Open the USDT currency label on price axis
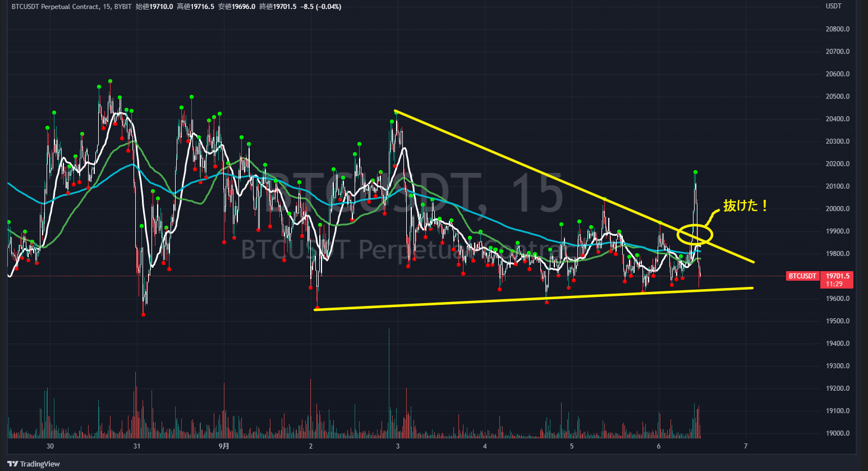 click(x=833, y=6)
